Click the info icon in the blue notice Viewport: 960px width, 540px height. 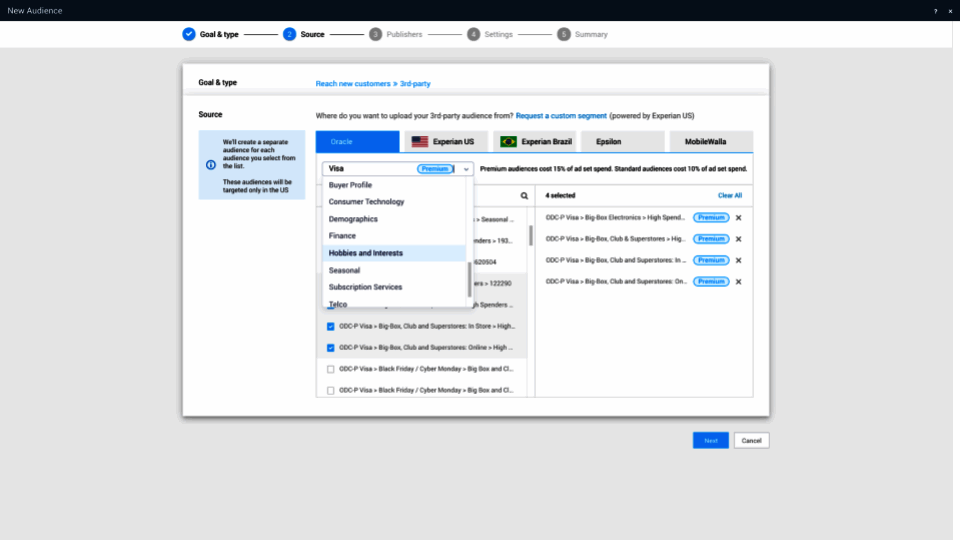(x=211, y=164)
